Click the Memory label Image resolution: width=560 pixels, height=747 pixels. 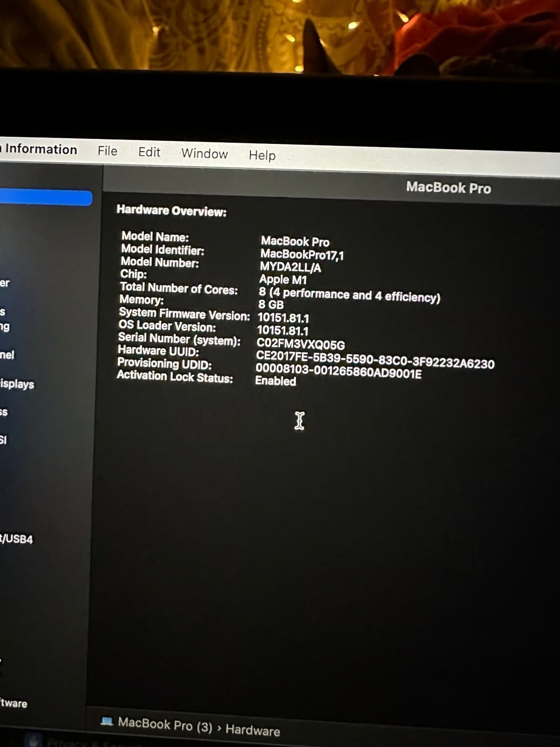[142, 299]
